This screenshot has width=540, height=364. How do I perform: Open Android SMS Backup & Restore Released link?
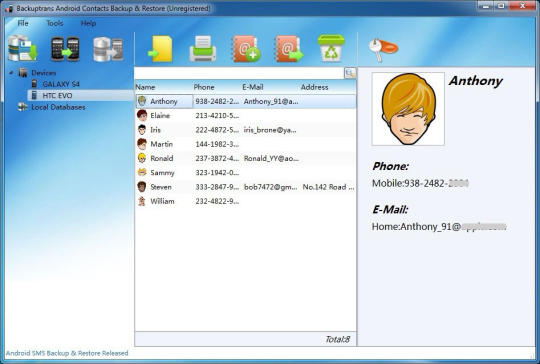pos(67,353)
